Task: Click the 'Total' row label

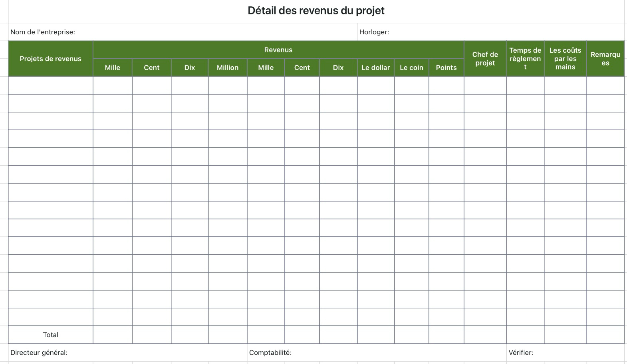Action: (51, 335)
